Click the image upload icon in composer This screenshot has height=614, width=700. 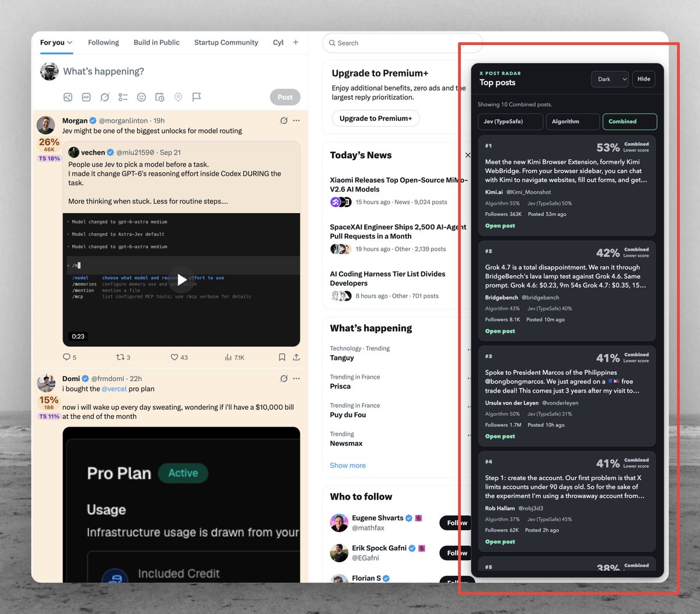point(68,97)
